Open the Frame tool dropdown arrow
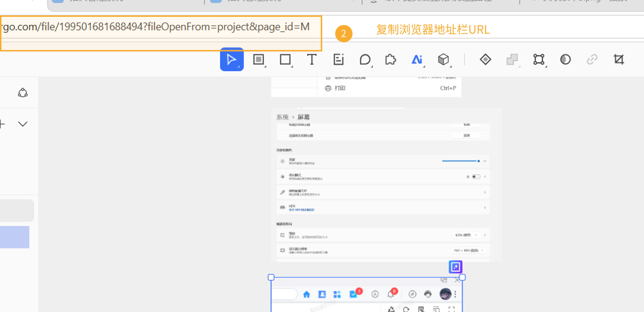Image resolution: width=644 pixels, height=312 pixels. point(265,67)
